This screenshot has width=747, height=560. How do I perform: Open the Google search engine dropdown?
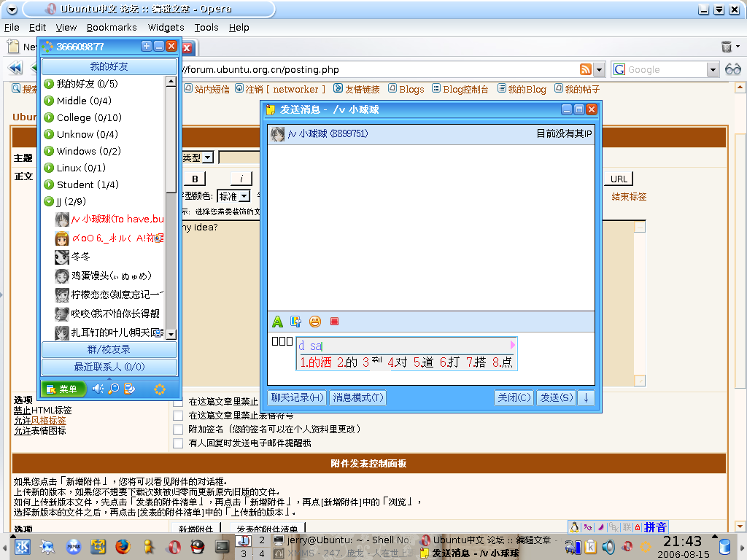[x=712, y=69]
